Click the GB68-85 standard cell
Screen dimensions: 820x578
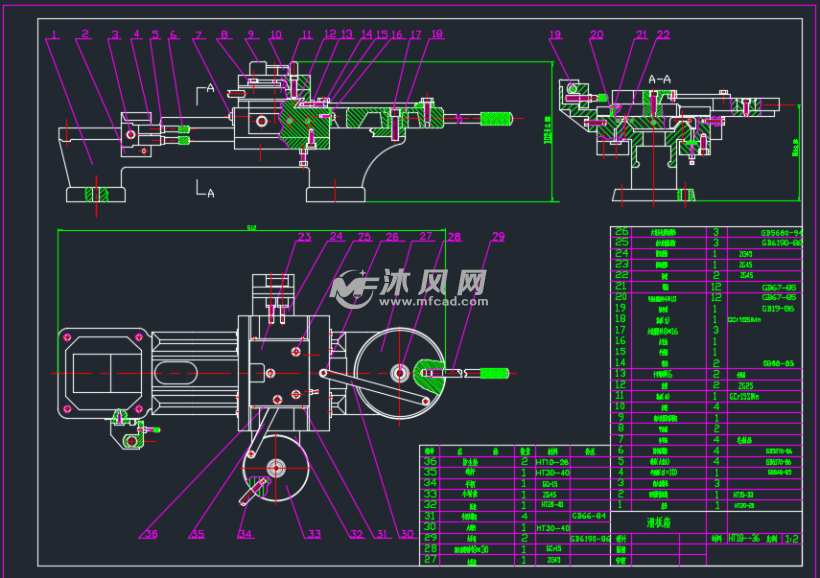(x=778, y=363)
